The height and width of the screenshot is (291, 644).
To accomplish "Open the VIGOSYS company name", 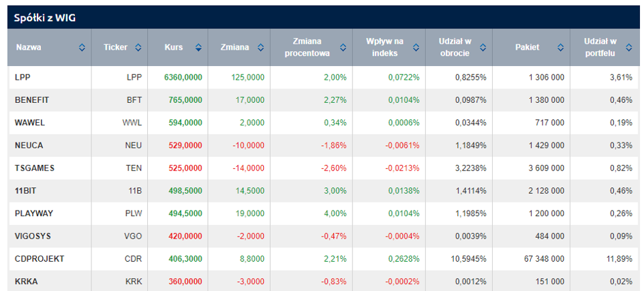I will (33, 236).
